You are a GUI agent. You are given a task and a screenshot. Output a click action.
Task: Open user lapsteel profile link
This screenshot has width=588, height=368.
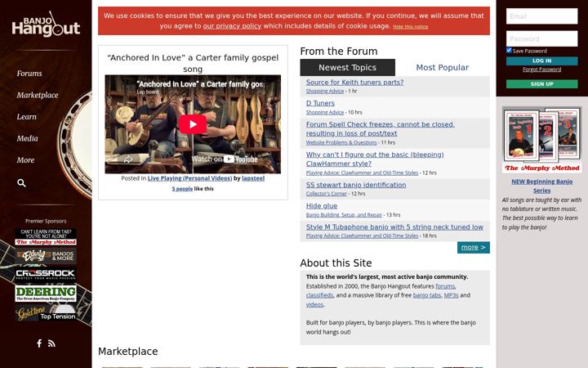[253, 178]
